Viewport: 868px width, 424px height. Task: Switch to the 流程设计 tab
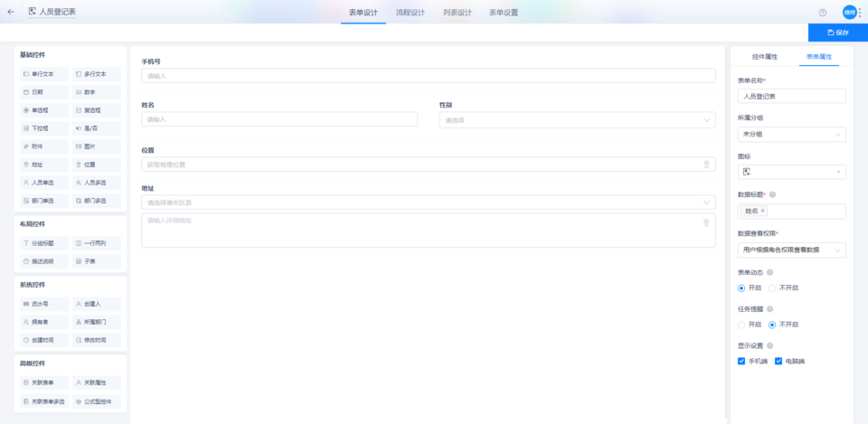(x=410, y=12)
